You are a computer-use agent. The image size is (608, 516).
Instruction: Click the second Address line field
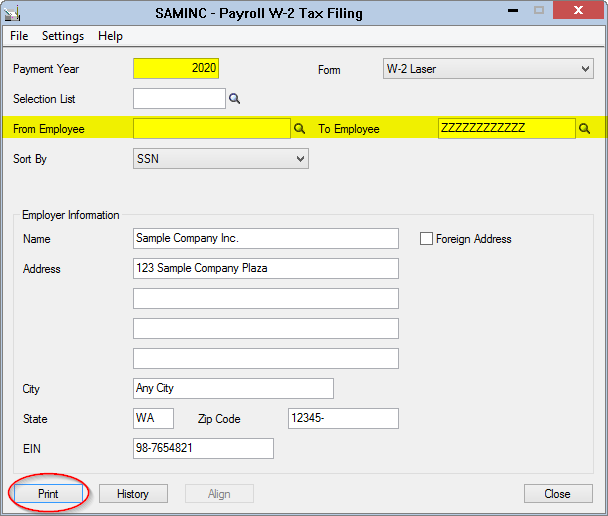click(266, 299)
